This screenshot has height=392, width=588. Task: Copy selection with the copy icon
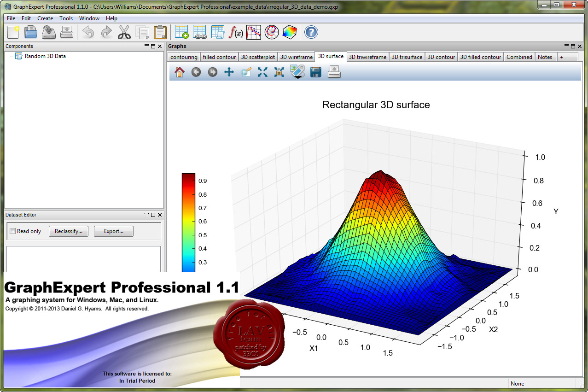[x=142, y=32]
